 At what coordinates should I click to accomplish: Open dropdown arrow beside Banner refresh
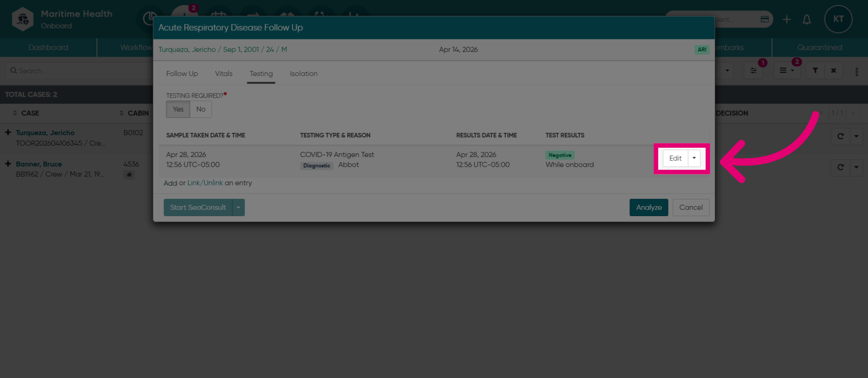pyautogui.click(x=856, y=167)
